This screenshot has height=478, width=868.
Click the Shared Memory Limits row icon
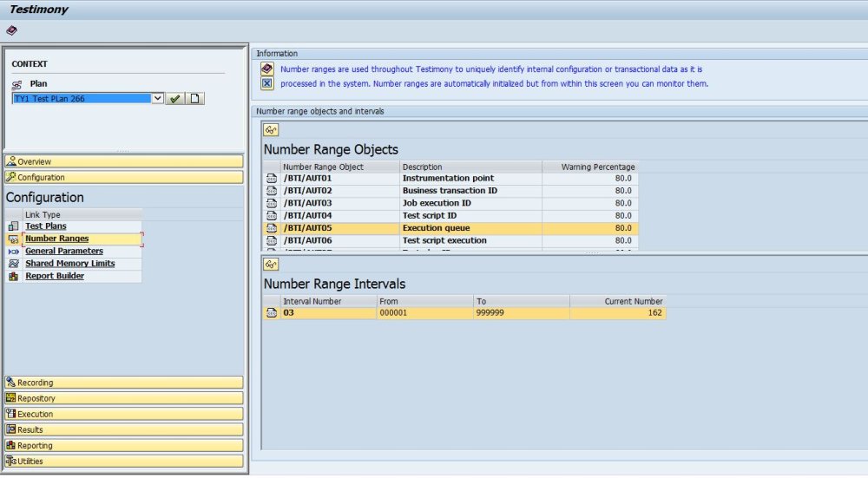click(13, 264)
